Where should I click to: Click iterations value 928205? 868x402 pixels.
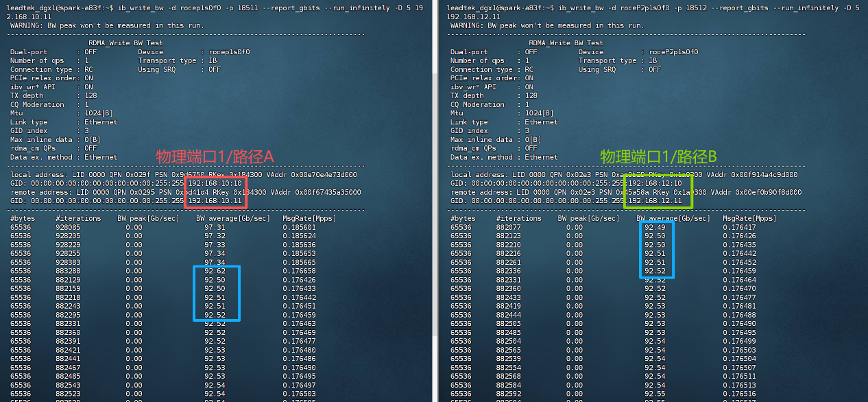[x=68, y=236]
